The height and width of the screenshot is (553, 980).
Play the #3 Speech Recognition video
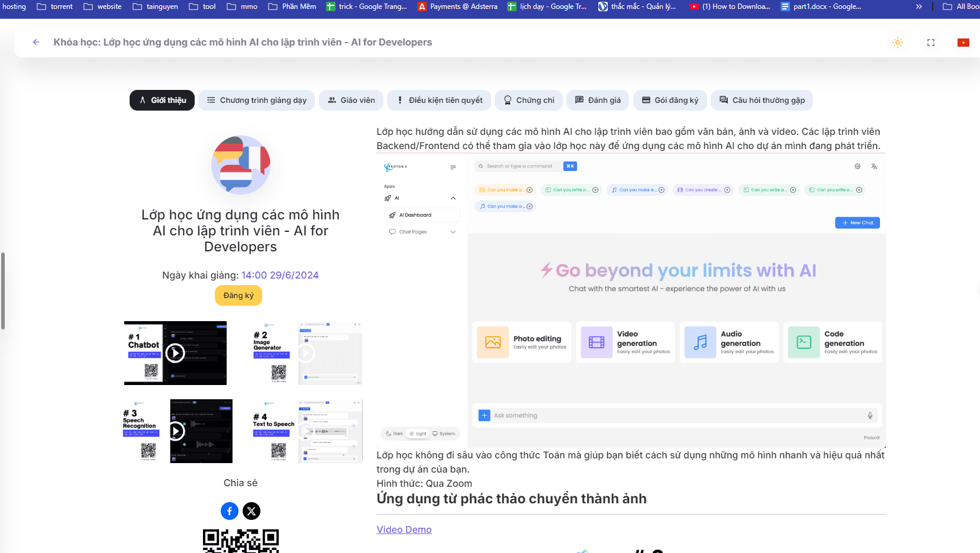[x=176, y=431]
